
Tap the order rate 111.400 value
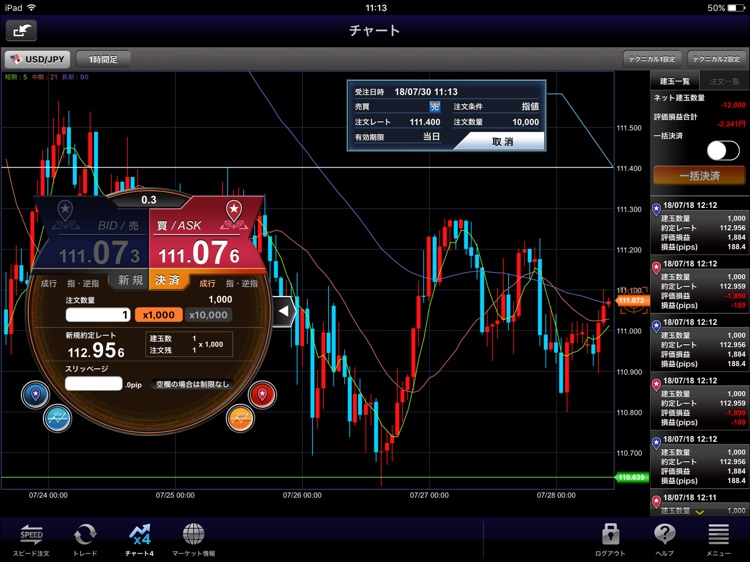[x=425, y=122]
